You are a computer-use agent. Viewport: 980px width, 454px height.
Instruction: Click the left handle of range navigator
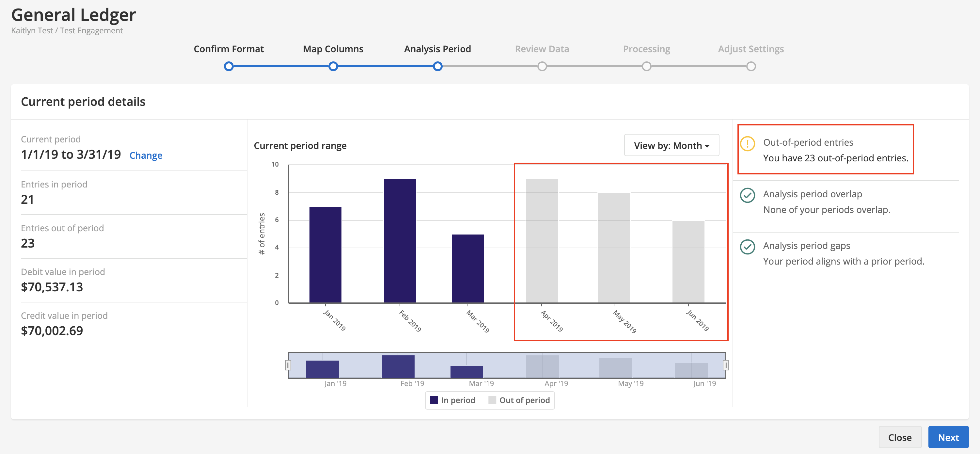coord(288,365)
